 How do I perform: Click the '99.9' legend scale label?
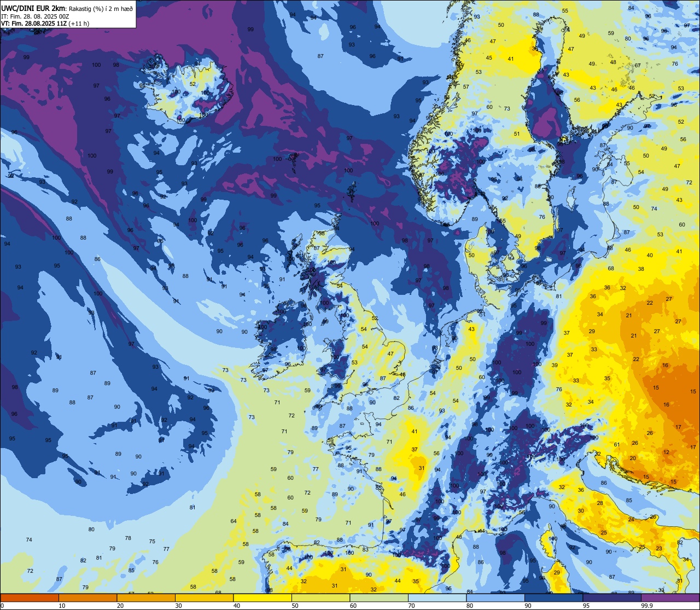[x=647, y=606]
